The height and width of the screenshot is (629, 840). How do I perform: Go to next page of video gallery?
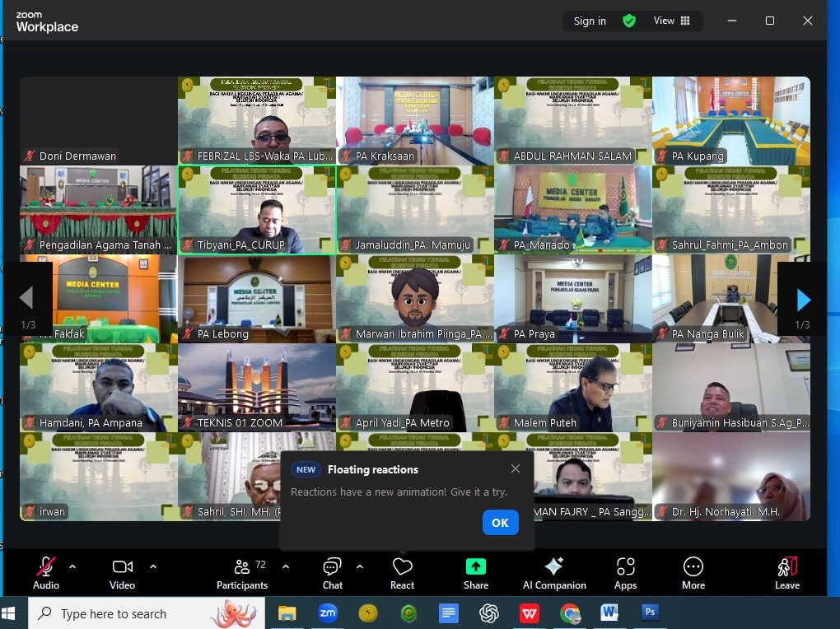coord(803,300)
